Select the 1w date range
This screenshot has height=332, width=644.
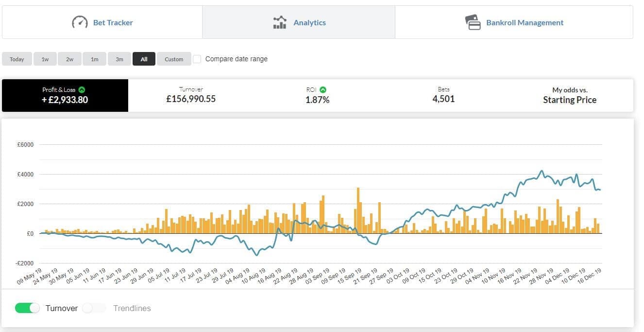click(x=45, y=59)
